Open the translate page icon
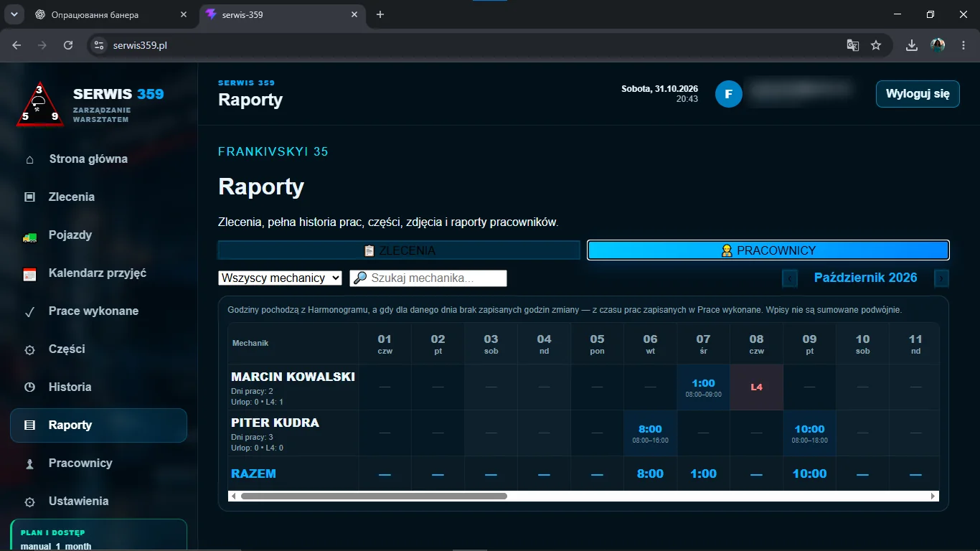The width and height of the screenshot is (980, 551). (x=853, y=45)
